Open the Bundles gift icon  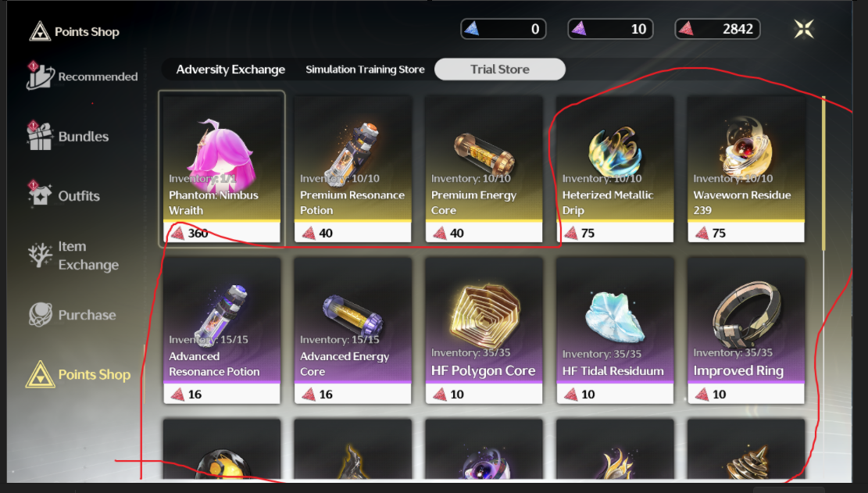point(40,136)
